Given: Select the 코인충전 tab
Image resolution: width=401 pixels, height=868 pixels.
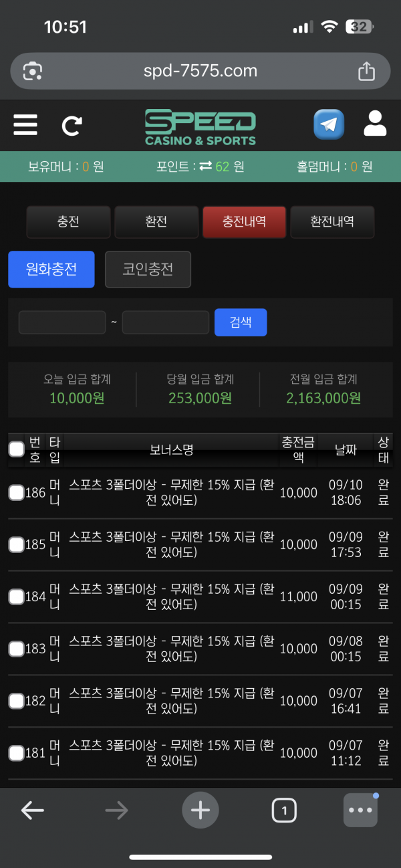Looking at the screenshot, I should click(x=148, y=269).
